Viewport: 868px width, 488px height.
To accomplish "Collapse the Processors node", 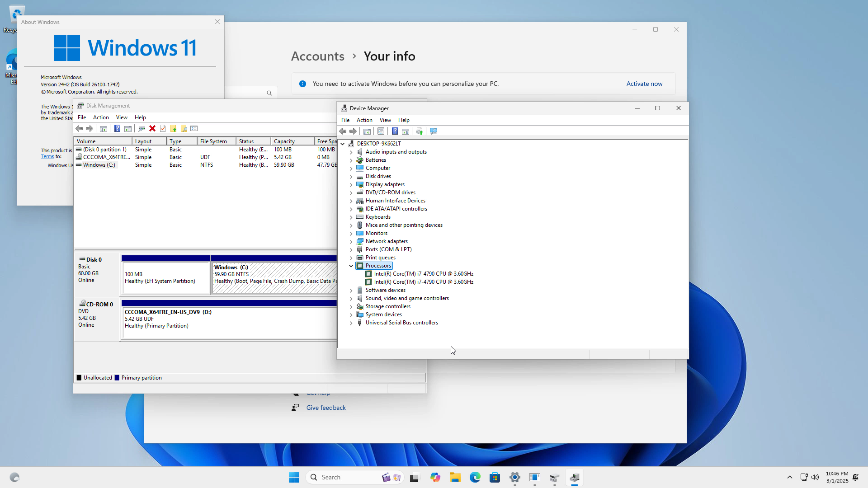I will pyautogui.click(x=351, y=266).
